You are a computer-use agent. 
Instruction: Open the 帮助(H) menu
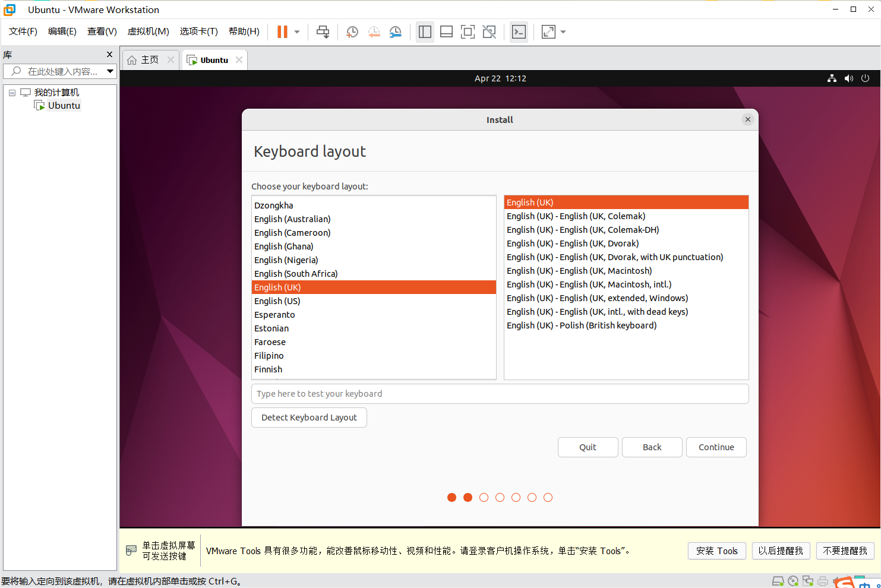(244, 31)
